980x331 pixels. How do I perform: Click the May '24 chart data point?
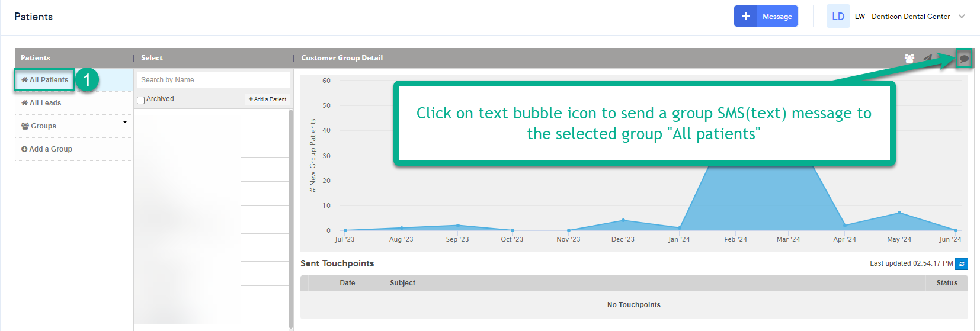(899, 213)
